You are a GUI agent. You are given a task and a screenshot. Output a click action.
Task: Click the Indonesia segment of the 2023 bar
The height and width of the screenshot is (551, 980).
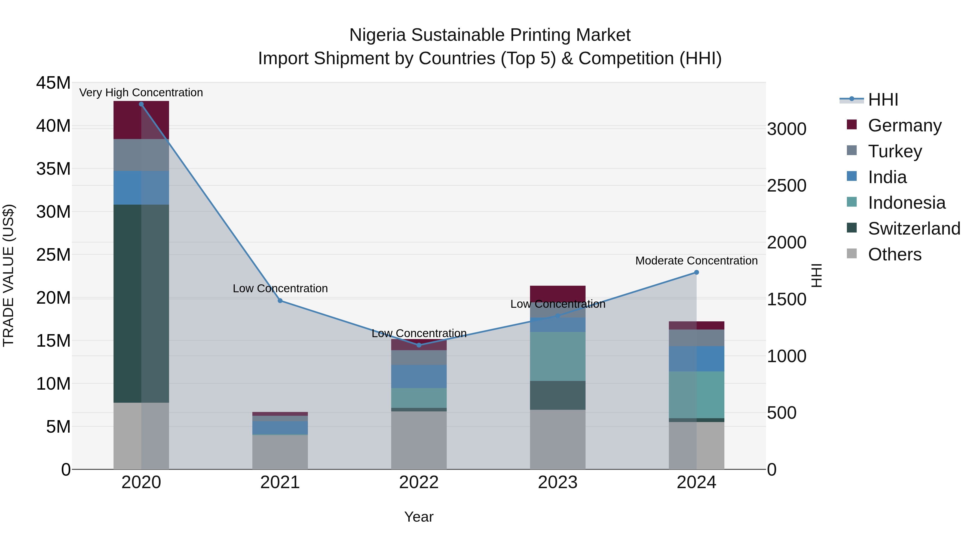tap(558, 356)
